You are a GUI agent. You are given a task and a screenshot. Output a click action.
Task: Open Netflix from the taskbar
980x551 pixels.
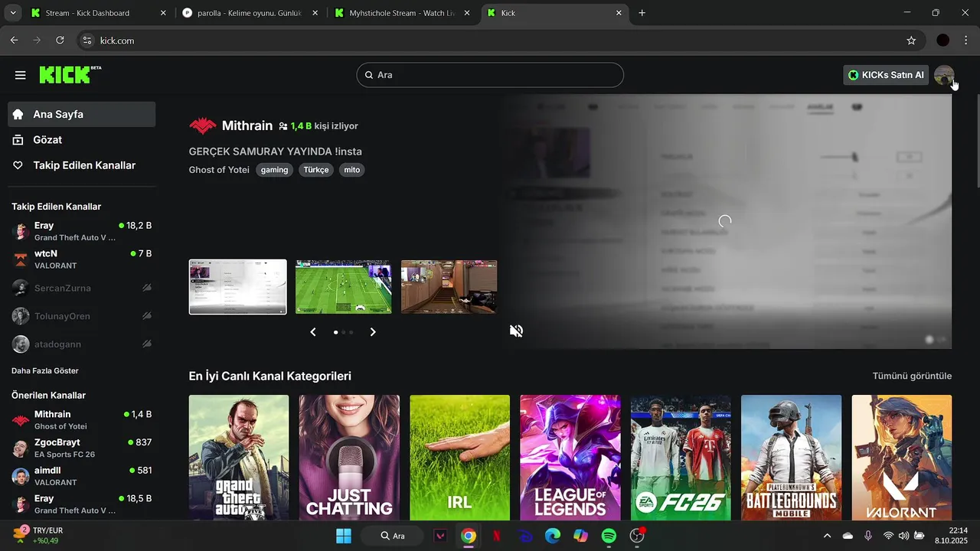(x=497, y=536)
